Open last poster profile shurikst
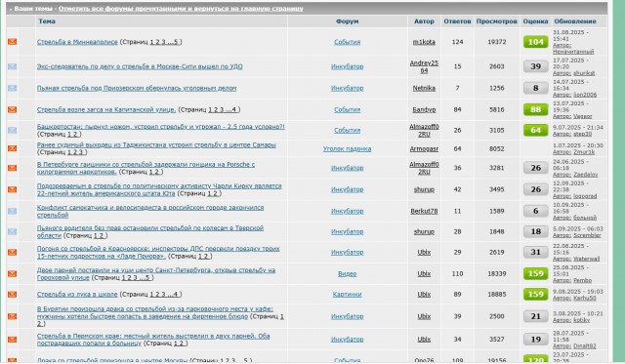 [584, 73]
